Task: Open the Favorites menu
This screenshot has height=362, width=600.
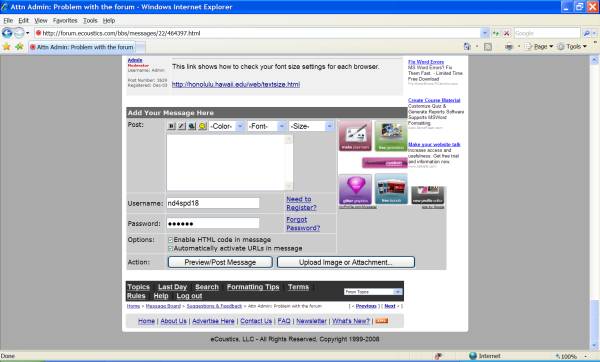Action: point(65,21)
